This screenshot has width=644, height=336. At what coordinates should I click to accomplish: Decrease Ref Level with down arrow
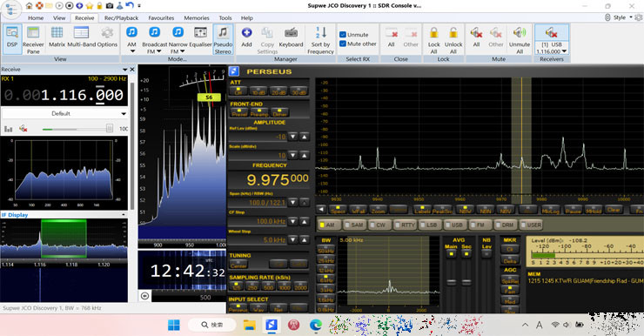tap(292, 137)
